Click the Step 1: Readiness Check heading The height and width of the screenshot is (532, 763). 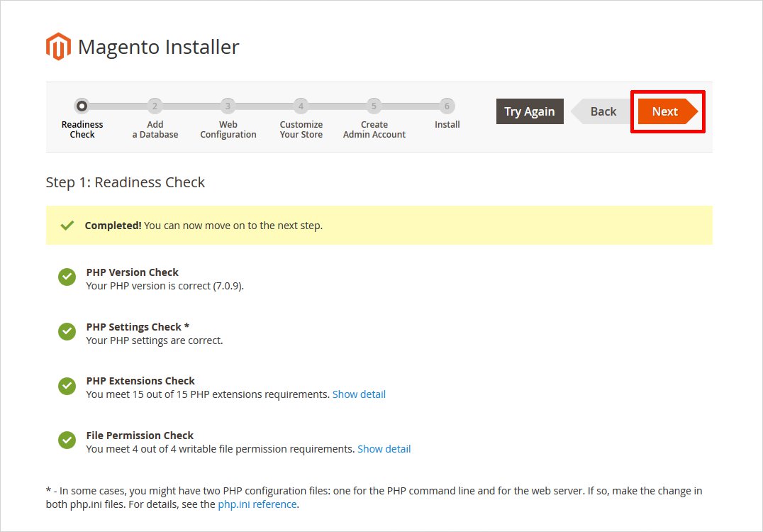125,182
